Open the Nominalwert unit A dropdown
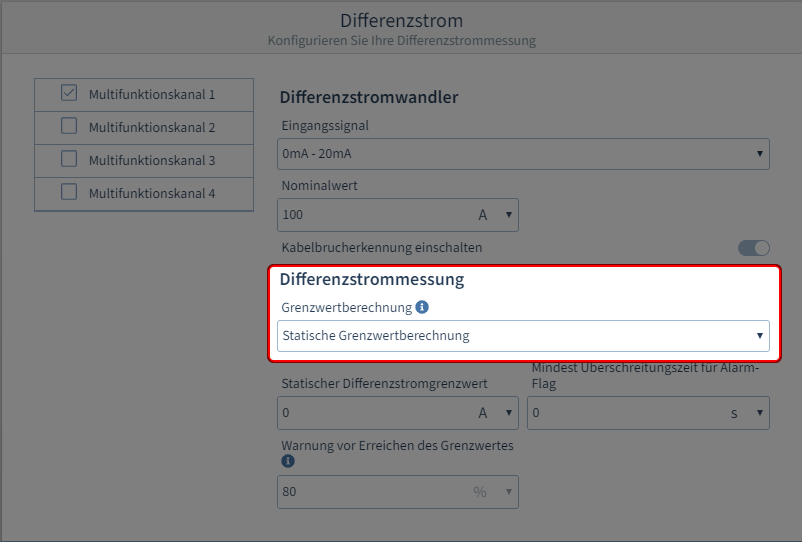The image size is (802, 542). pyautogui.click(x=496, y=214)
